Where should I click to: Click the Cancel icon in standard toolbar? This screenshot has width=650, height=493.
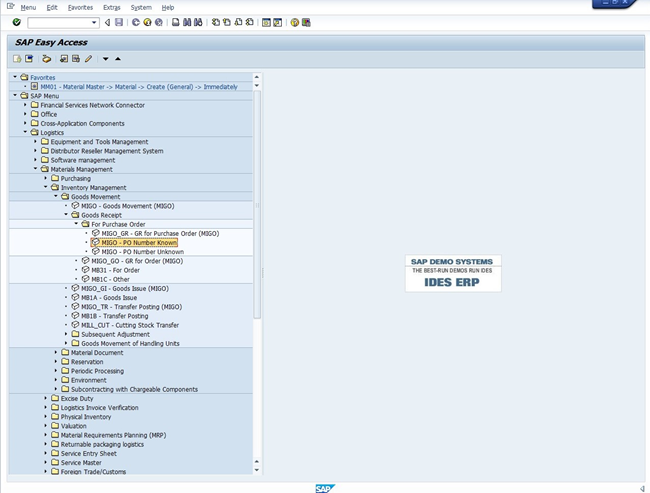pos(159,22)
